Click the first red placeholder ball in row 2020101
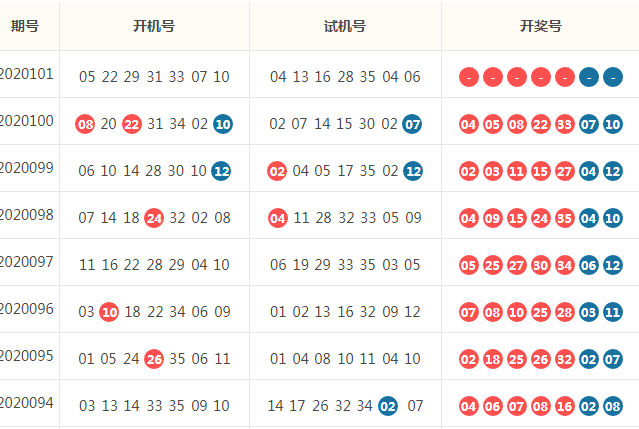Image resolution: width=639 pixels, height=429 pixels. [x=469, y=77]
